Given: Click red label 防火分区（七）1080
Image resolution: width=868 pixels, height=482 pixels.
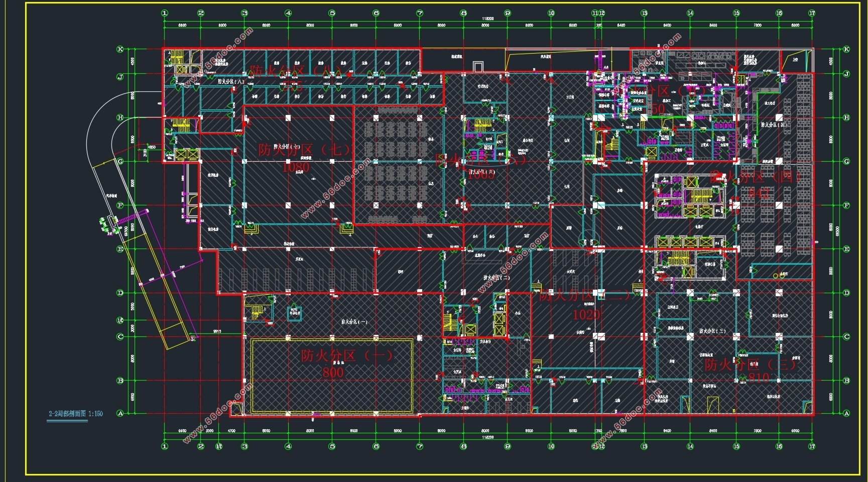Looking at the screenshot, I should (x=304, y=158).
